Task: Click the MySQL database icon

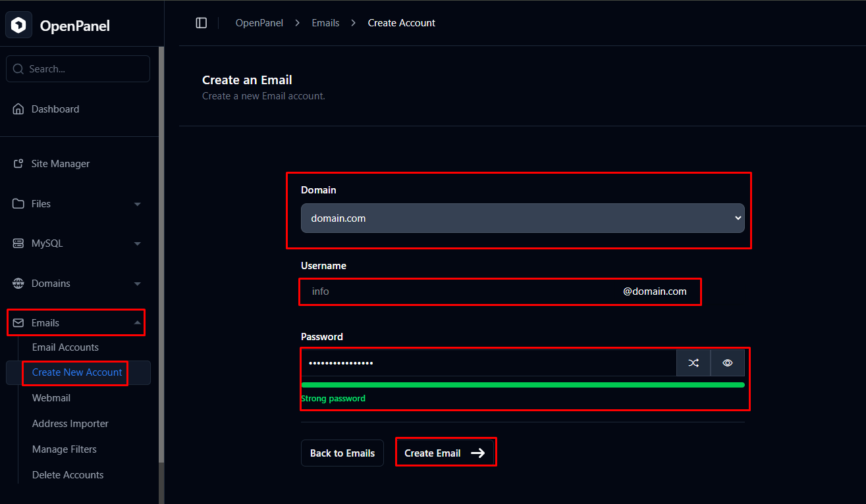Action: 18,243
